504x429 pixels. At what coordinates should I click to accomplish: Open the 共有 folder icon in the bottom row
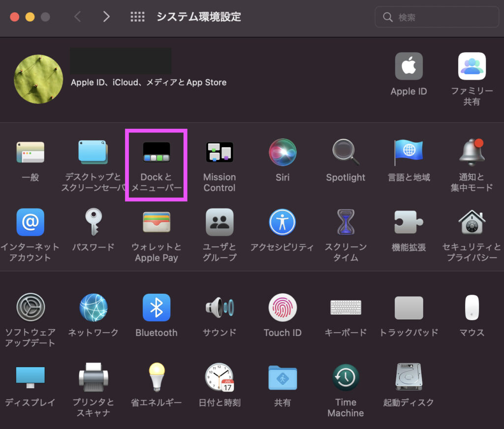click(x=283, y=377)
